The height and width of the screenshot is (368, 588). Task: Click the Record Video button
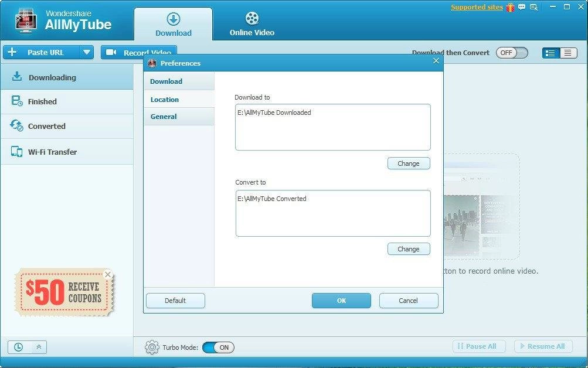click(x=139, y=53)
